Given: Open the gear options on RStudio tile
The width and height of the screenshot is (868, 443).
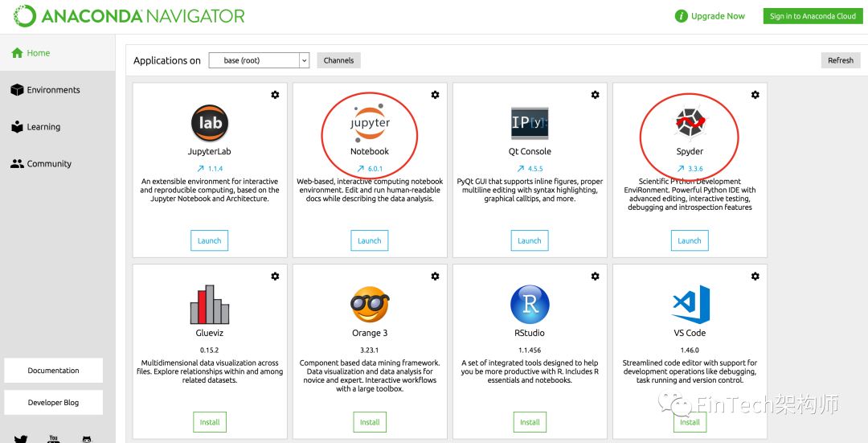Looking at the screenshot, I should tap(595, 277).
